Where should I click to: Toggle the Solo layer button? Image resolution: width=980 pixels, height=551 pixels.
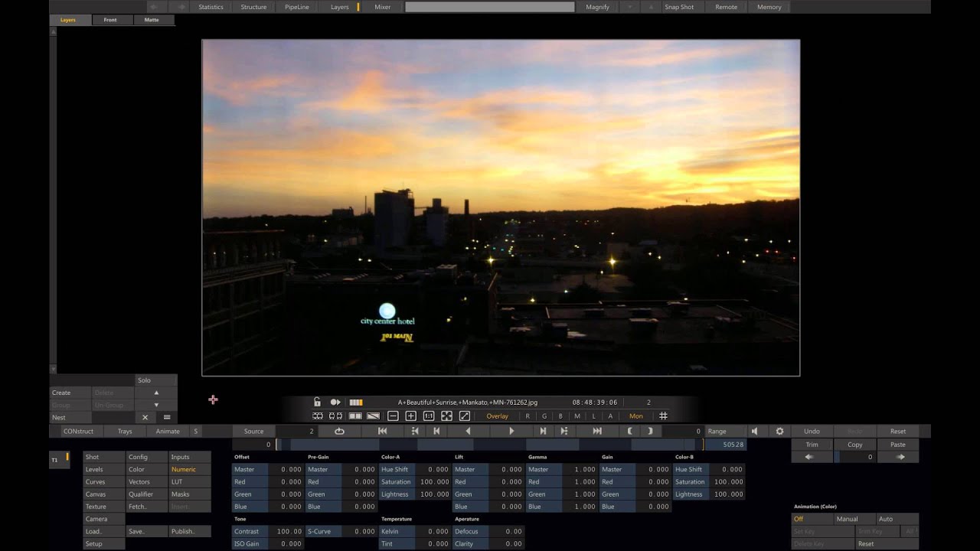144,380
